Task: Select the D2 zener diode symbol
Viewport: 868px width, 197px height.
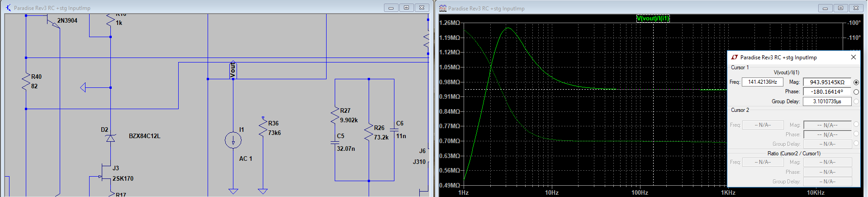Action: 110,138
